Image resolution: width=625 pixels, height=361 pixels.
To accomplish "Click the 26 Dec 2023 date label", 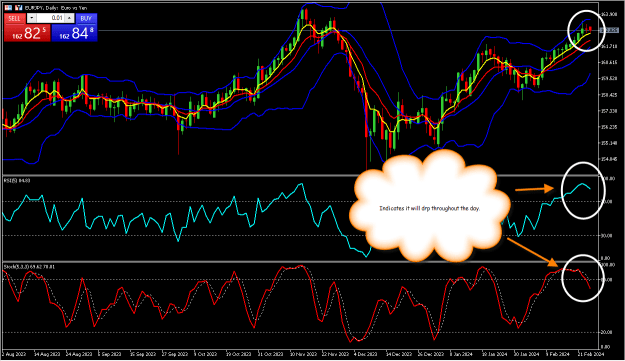I will (431, 354).
